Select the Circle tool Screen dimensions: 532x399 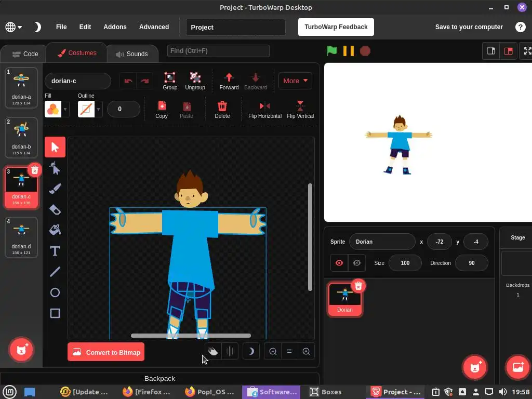[55, 292]
